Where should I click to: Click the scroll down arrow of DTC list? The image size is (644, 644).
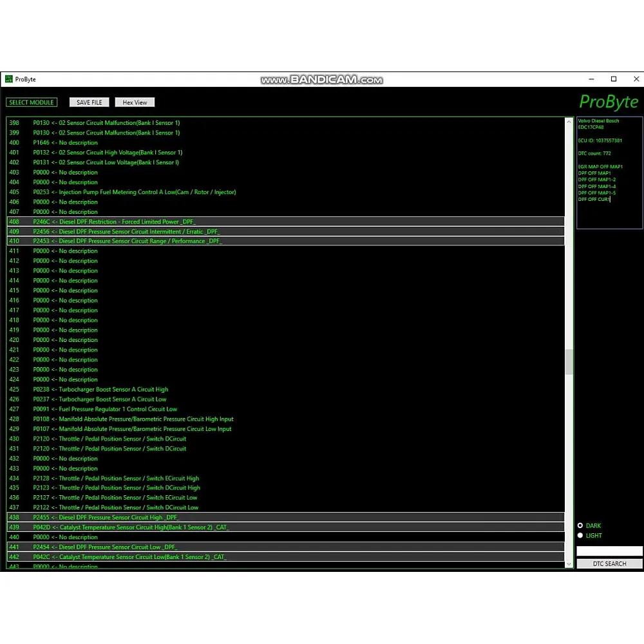(569, 564)
